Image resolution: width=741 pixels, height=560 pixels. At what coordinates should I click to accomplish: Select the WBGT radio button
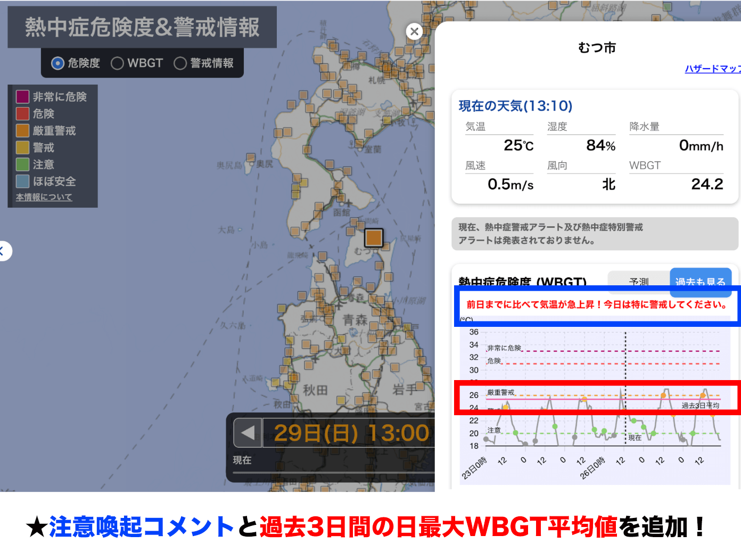117,63
